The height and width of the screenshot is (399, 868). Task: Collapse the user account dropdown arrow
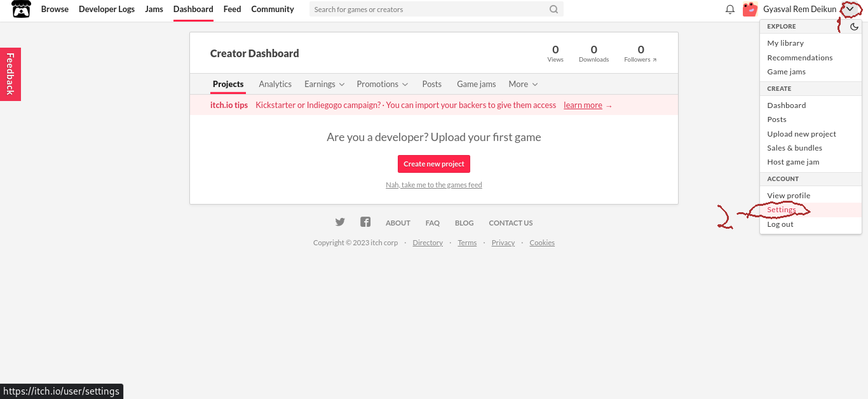point(850,9)
